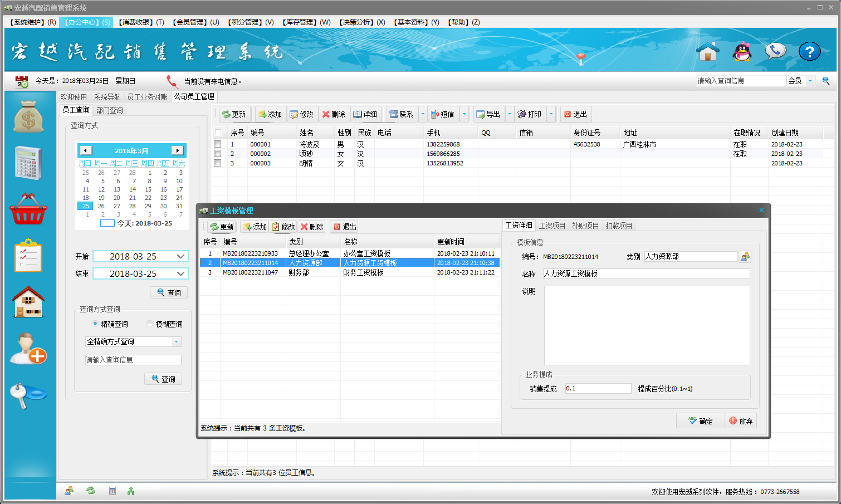Click the 销售提成 input field

coord(598,389)
